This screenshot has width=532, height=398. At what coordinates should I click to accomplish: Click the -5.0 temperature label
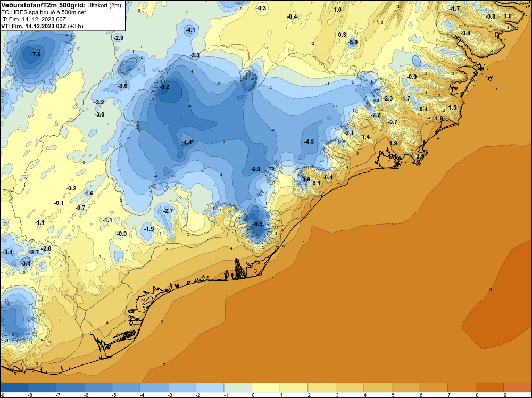pos(353,43)
